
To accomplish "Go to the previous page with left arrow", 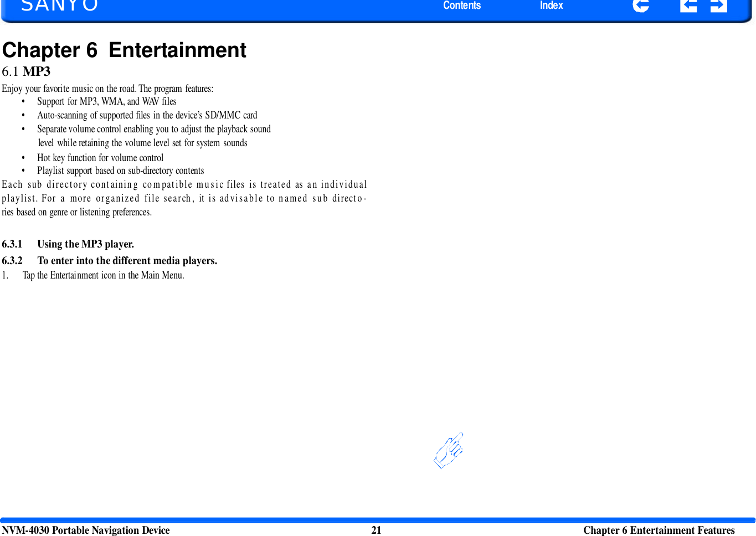I will 688,6.
